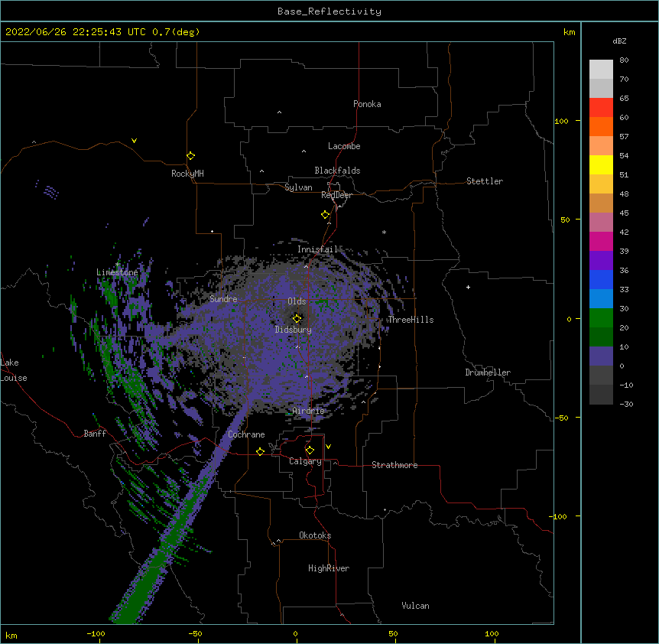This screenshot has height=644, width=659.
Task: Click the yellow V marker northwest of RockyMH
Action: click(x=134, y=141)
